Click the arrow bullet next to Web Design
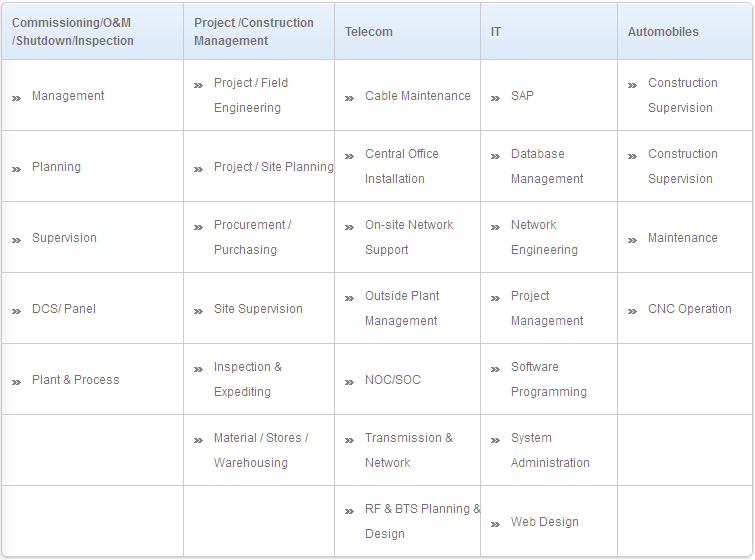The width and height of the screenshot is (755, 560). 495,524
